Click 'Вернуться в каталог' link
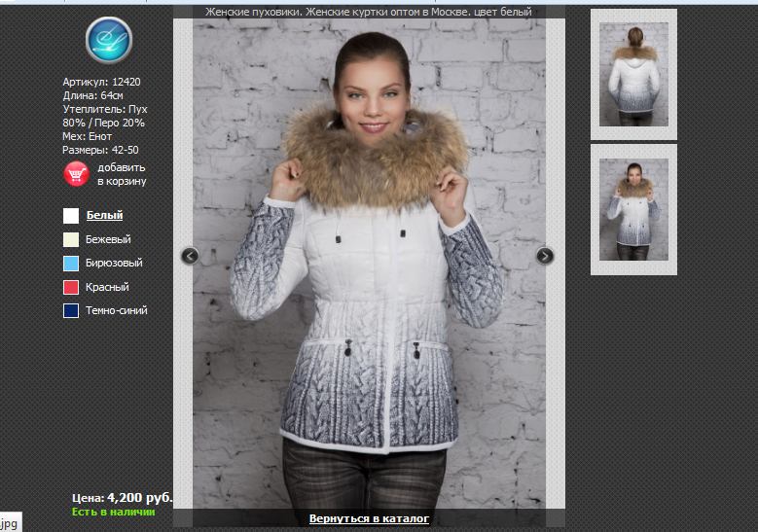The image size is (758, 532). [x=369, y=518]
